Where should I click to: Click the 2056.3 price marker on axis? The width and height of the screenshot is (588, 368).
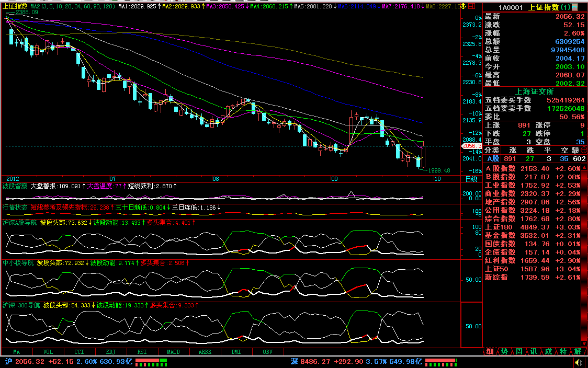pyautogui.click(x=472, y=146)
